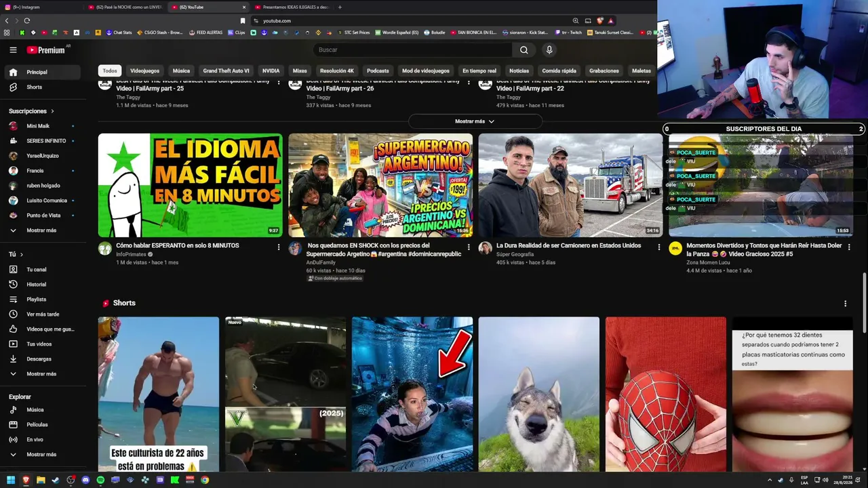
Task: Close the active YouTube browser tab
Action: [244, 7]
